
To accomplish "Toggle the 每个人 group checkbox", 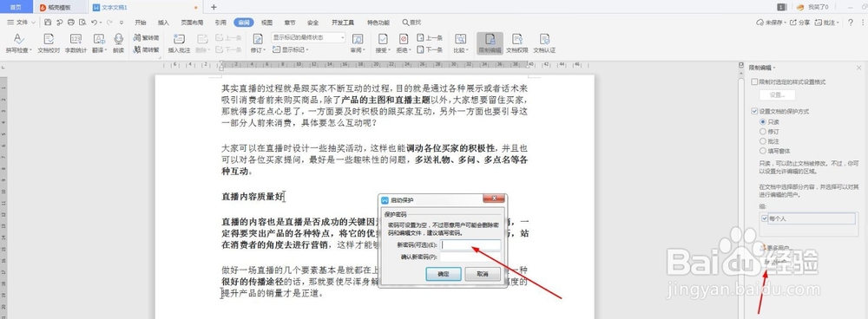I will [x=765, y=218].
